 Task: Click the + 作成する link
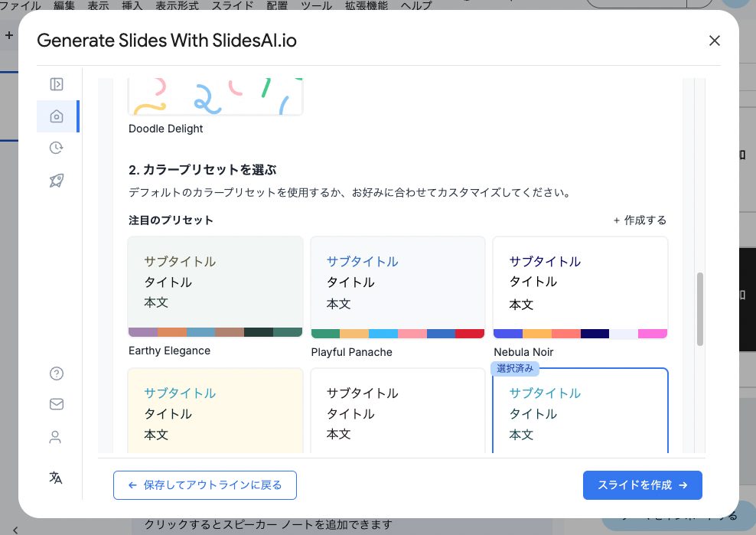[x=640, y=220]
